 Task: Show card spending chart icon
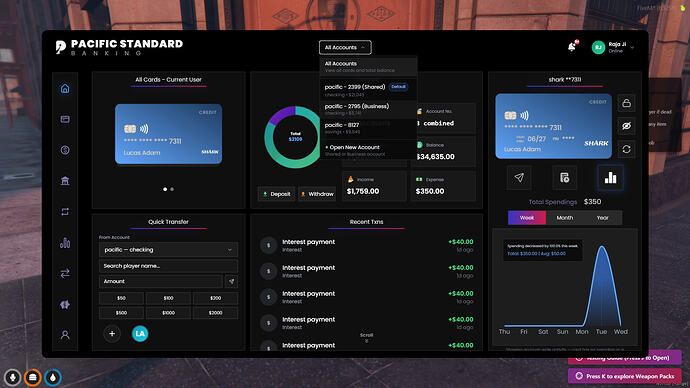coord(610,177)
